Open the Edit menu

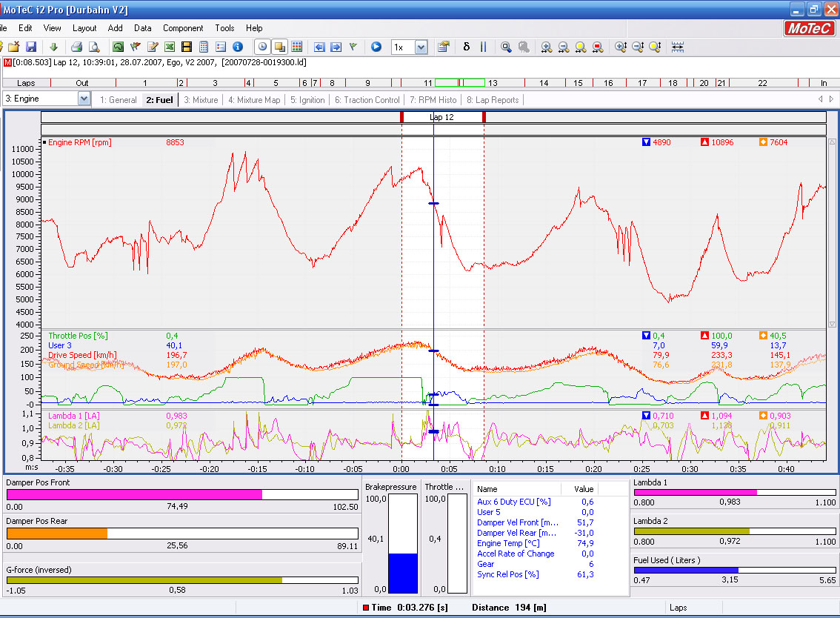(25, 28)
